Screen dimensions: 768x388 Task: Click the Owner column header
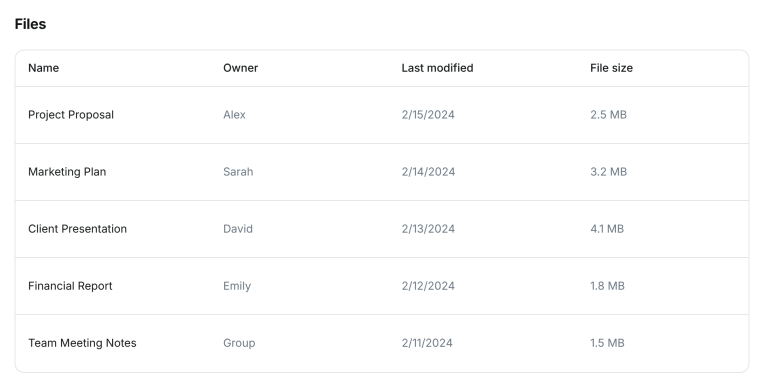tap(240, 68)
